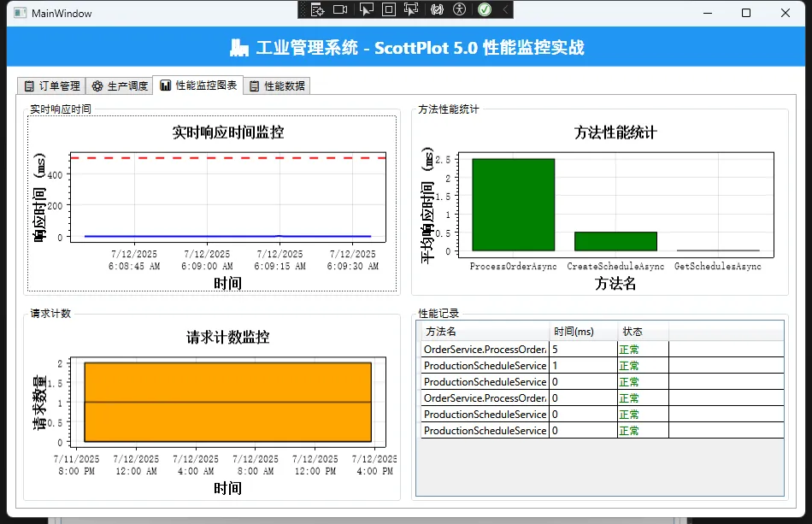Click the 请求计数 group label
The height and width of the screenshot is (524, 812).
[50, 313]
